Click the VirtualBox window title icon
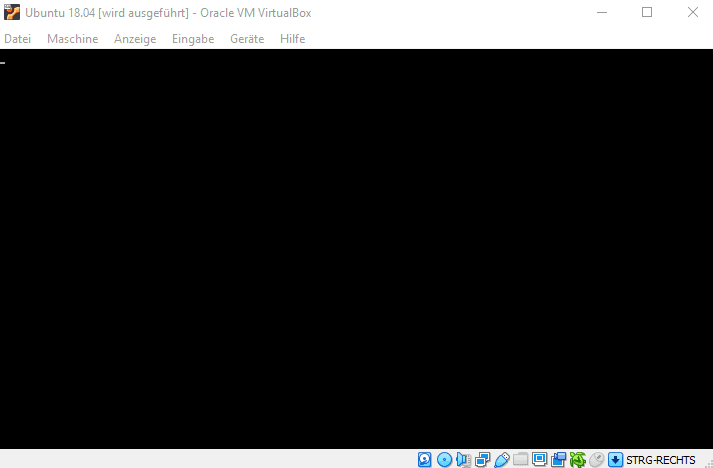This screenshot has height=468, width=713. click(12, 12)
